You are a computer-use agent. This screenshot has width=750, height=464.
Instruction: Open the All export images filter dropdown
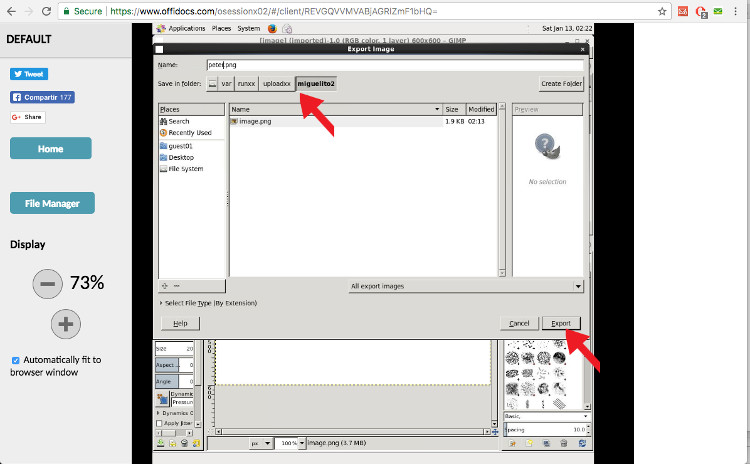[x=466, y=286]
